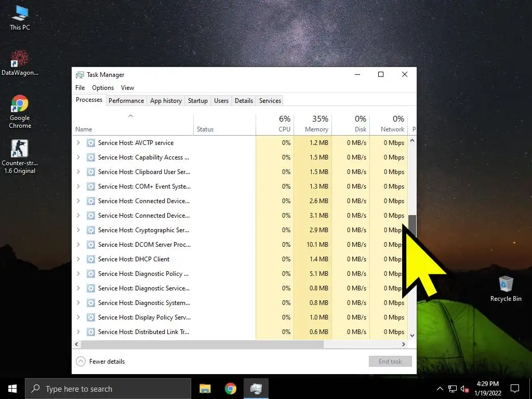Click Task Manager taskbar icon
The height and width of the screenshot is (399, 532).
pos(256,389)
